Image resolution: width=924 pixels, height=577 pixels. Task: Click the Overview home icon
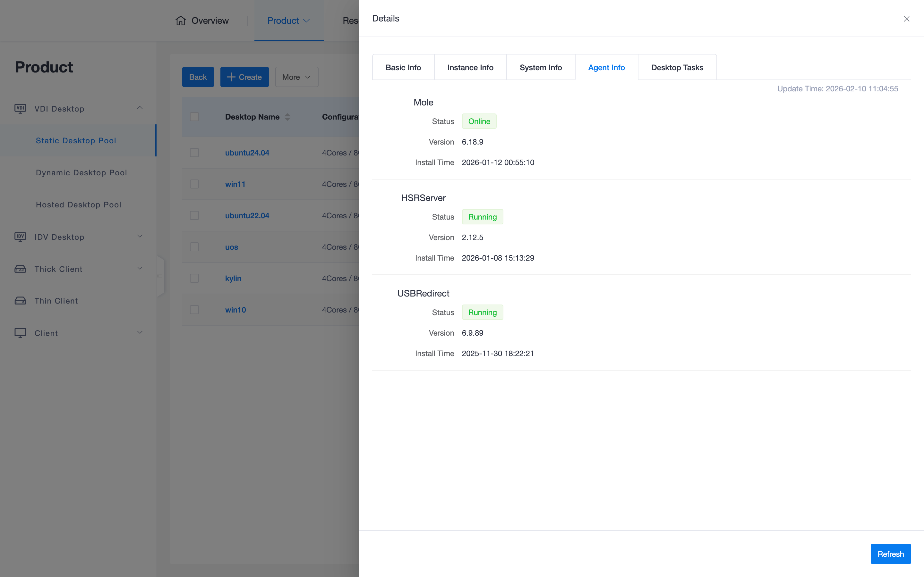click(x=181, y=21)
